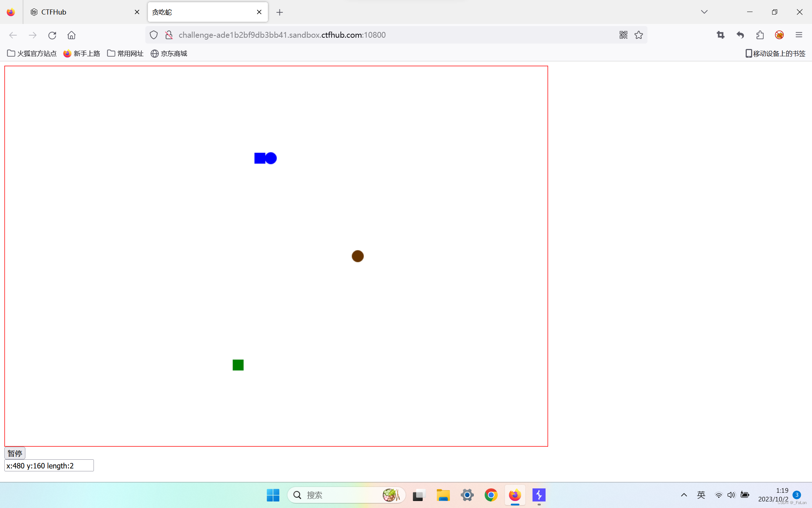Viewport: 812px width, 508px height.
Task: Click the hidden taskbar icons chevron
Action: click(684, 495)
